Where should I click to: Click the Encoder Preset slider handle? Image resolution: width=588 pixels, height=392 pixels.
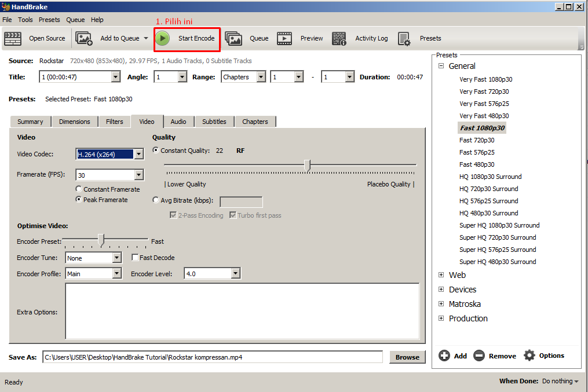pyautogui.click(x=101, y=240)
